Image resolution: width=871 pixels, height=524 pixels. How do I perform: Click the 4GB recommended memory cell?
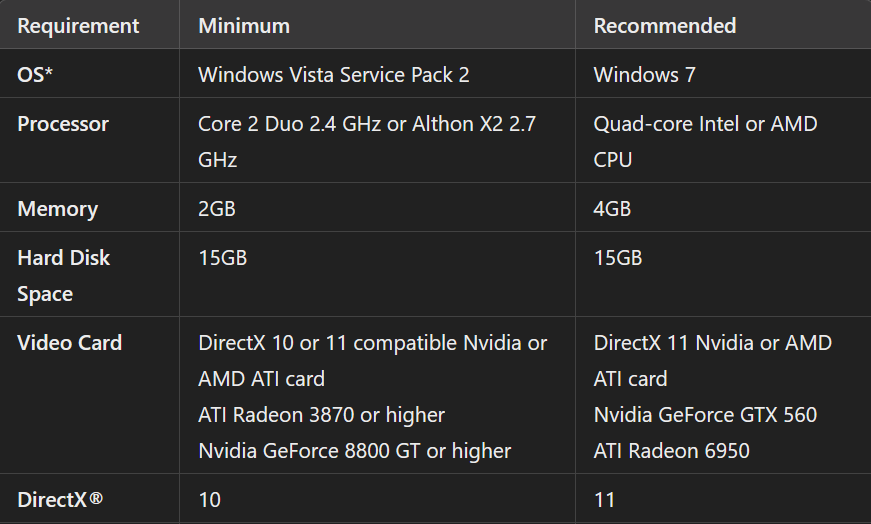(x=612, y=209)
